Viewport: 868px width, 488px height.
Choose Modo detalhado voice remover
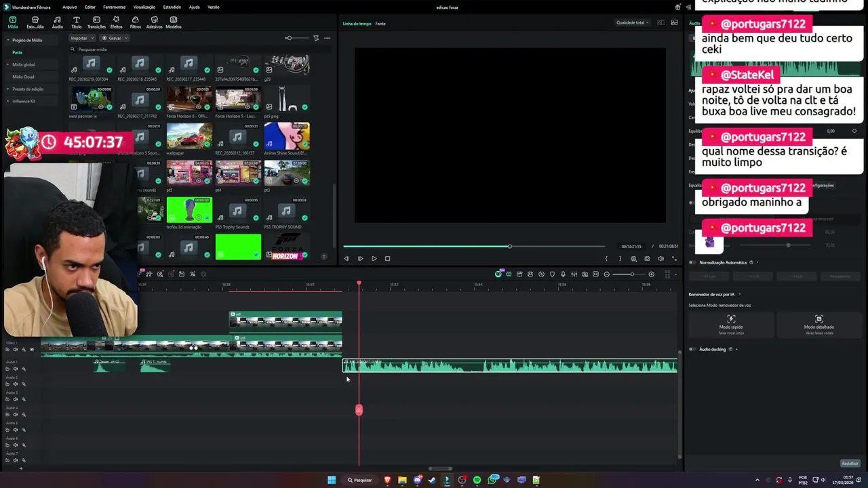pos(818,325)
